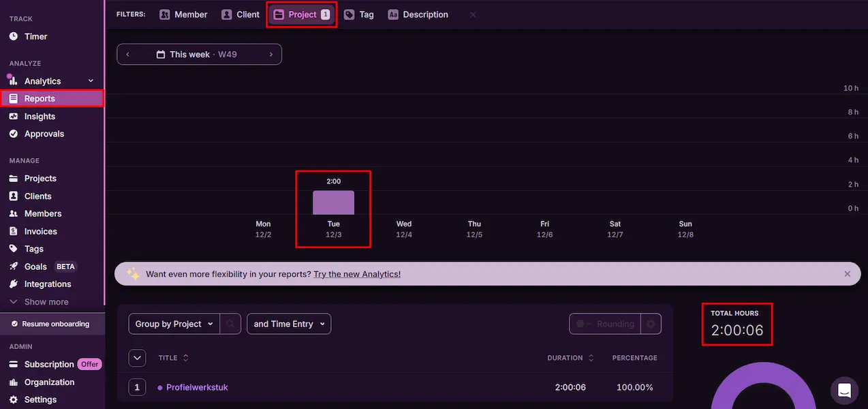868x409 pixels.
Task: Click the Wed 12/4 day label
Action: click(404, 229)
